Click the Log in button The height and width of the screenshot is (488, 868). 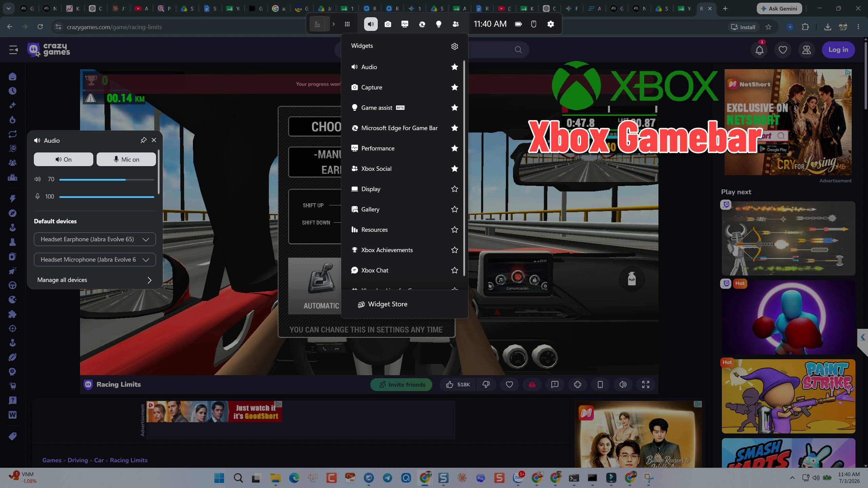(x=838, y=50)
